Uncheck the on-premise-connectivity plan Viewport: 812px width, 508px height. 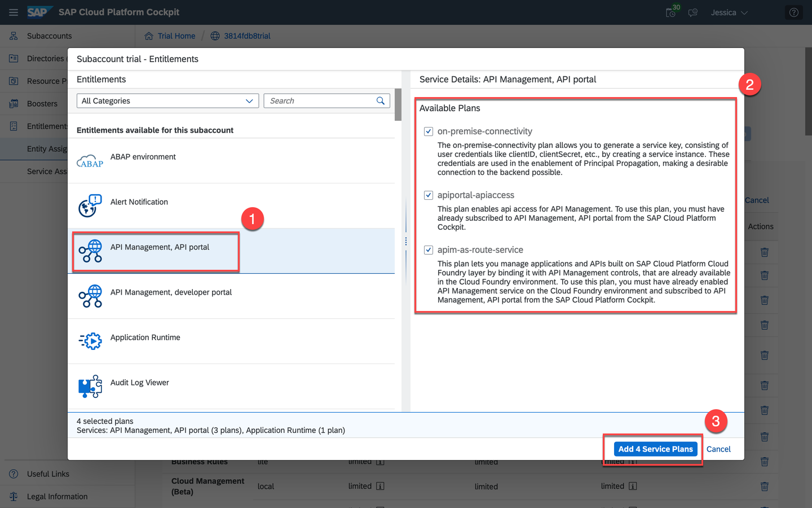pyautogui.click(x=429, y=132)
